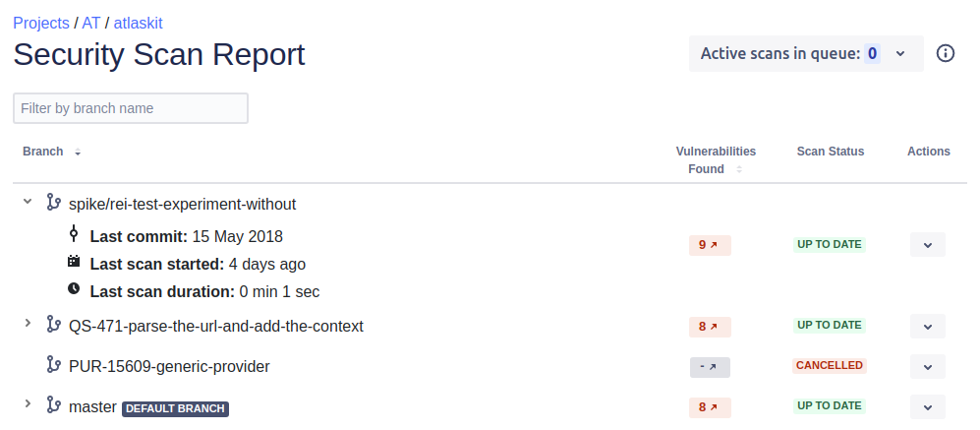This screenshot has width=980, height=430.
Task: Open the 9 vulnerabilities badge link
Action: click(709, 244)
